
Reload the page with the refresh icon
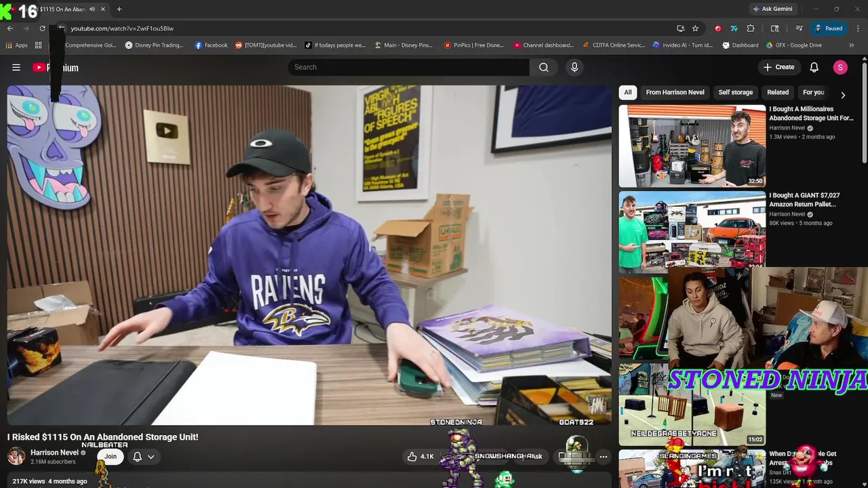click(x=42, y=28)
